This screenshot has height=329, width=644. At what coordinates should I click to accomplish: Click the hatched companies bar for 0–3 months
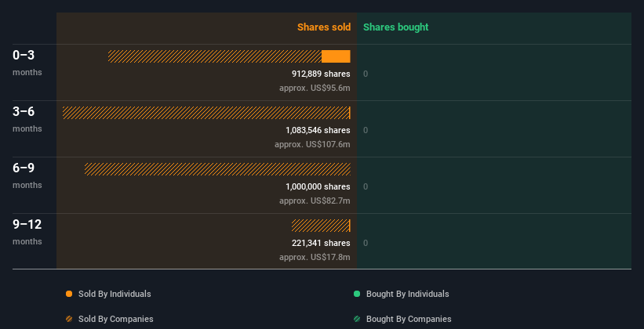215,56
